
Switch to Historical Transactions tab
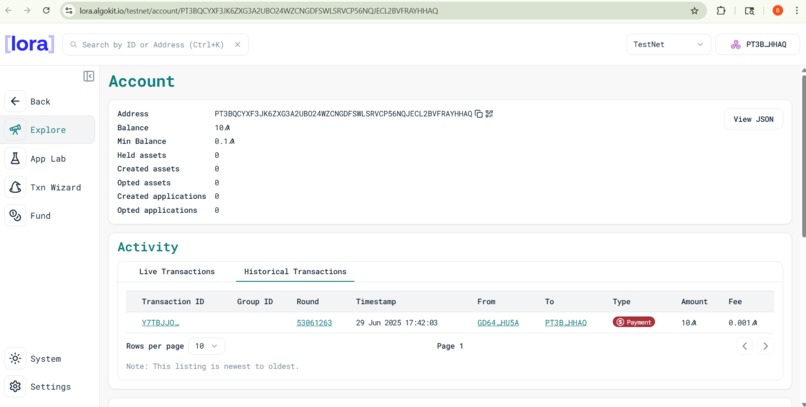click(295, 271)
